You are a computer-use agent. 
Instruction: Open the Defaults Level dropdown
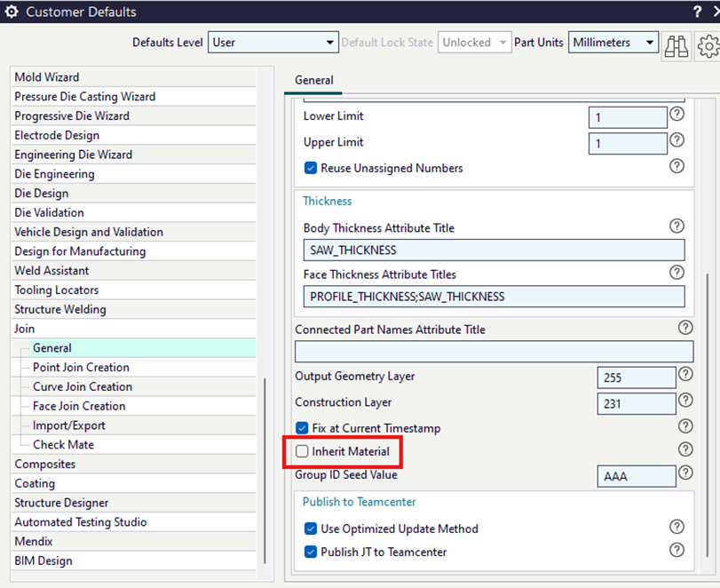(273, 43)
